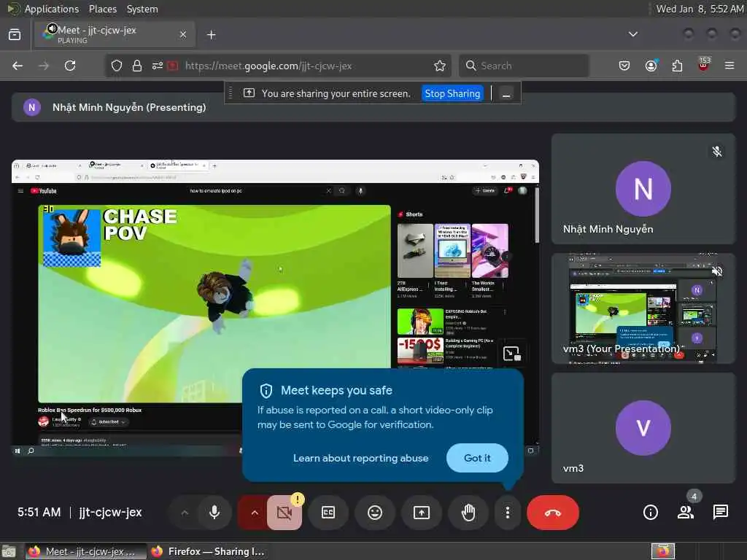Mute the Meet tab audio icon
Viewport: 747px width, 560px height.
coord(52,28)
